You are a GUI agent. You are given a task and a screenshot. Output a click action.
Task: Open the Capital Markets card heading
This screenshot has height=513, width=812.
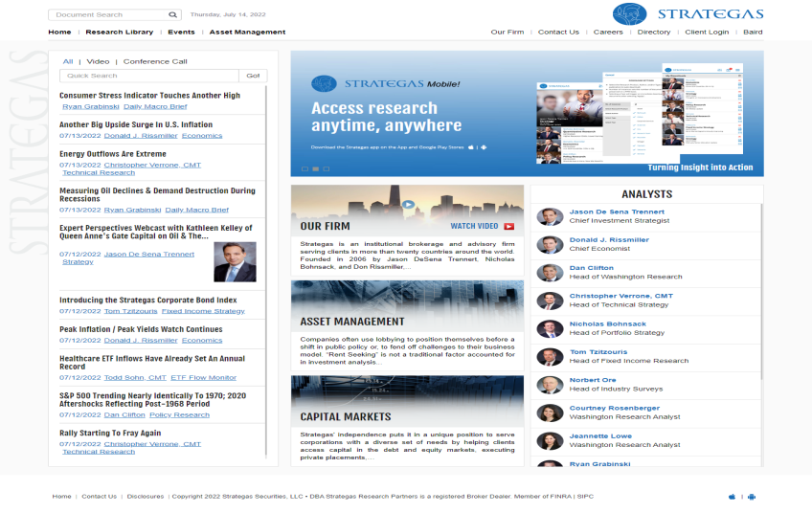pyautogui.click(x=346, y=417)
